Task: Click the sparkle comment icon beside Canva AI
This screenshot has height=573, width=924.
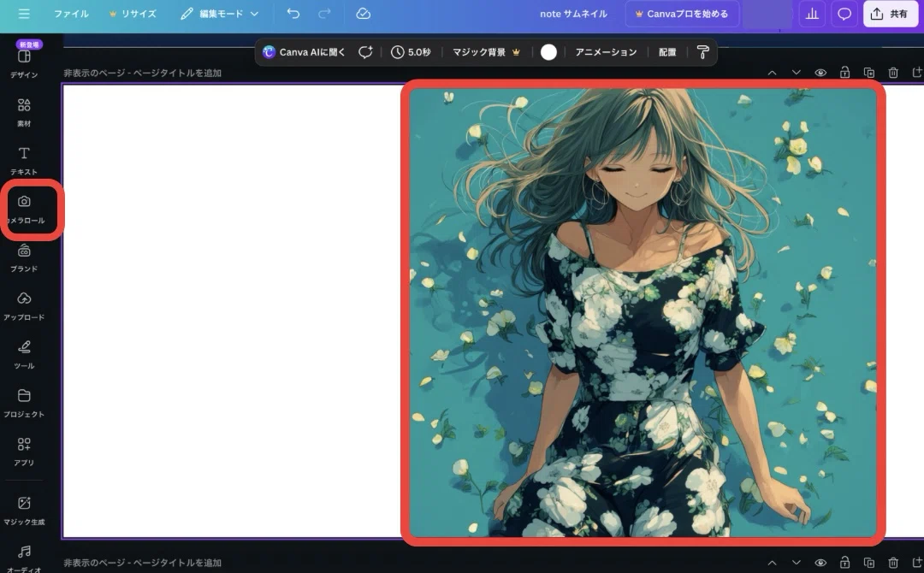Action: pos(365,52)
